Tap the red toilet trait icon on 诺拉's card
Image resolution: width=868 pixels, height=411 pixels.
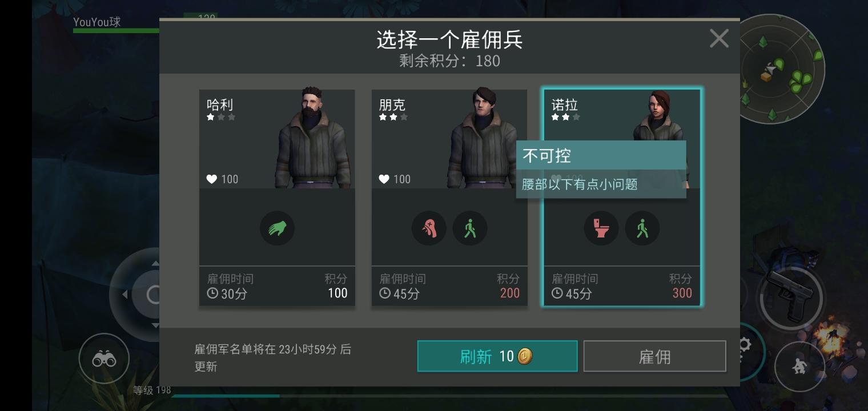(x=601, y=228)
